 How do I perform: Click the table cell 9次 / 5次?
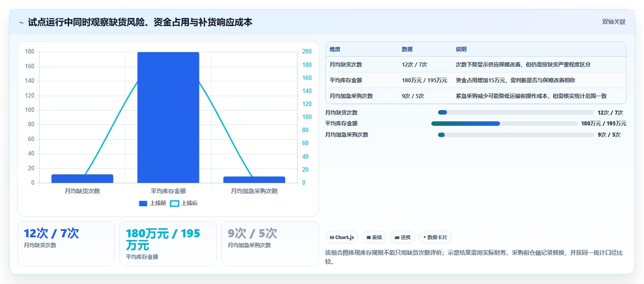tap(413, 96)
